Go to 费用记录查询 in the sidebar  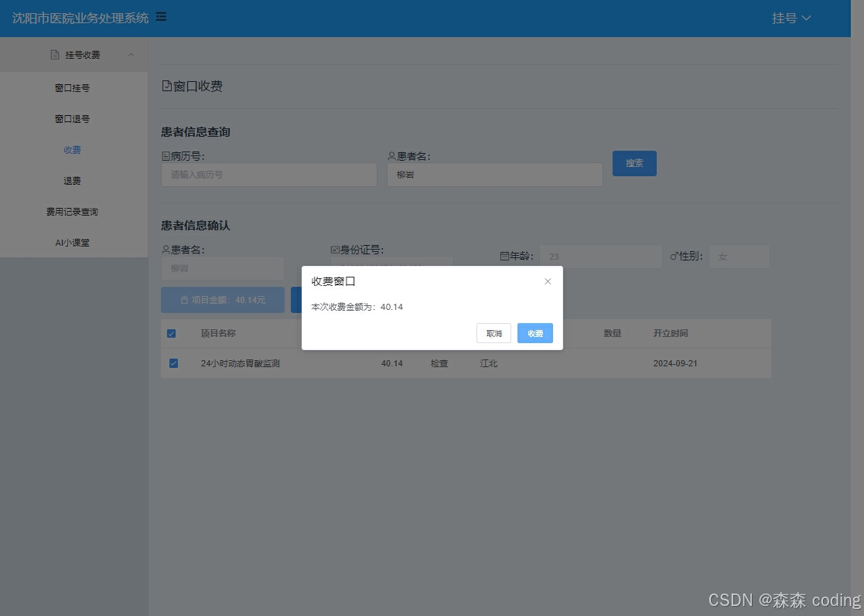tap(71, 211)
